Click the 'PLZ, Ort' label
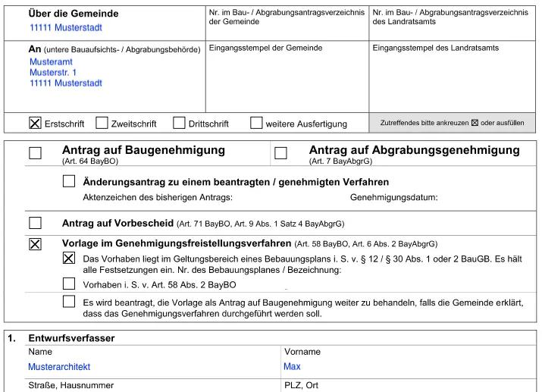The image size is (542, 392). [x=301, y=385]
